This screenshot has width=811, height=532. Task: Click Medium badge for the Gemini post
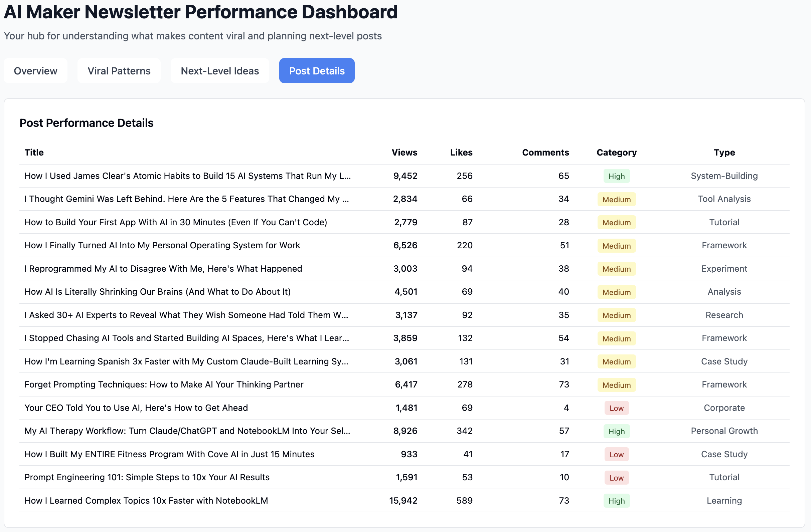click(616, 199)
